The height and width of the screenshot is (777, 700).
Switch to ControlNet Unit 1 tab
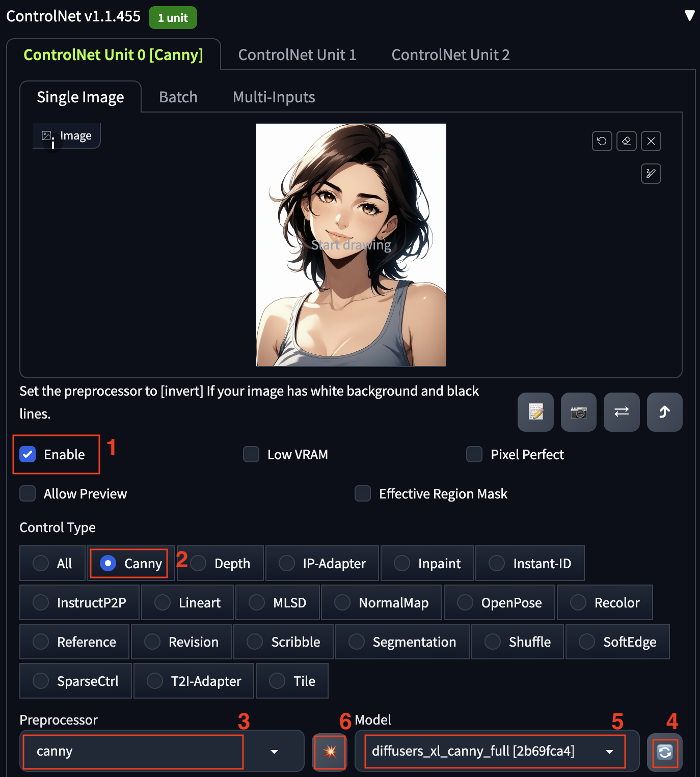tap(298, 54)
